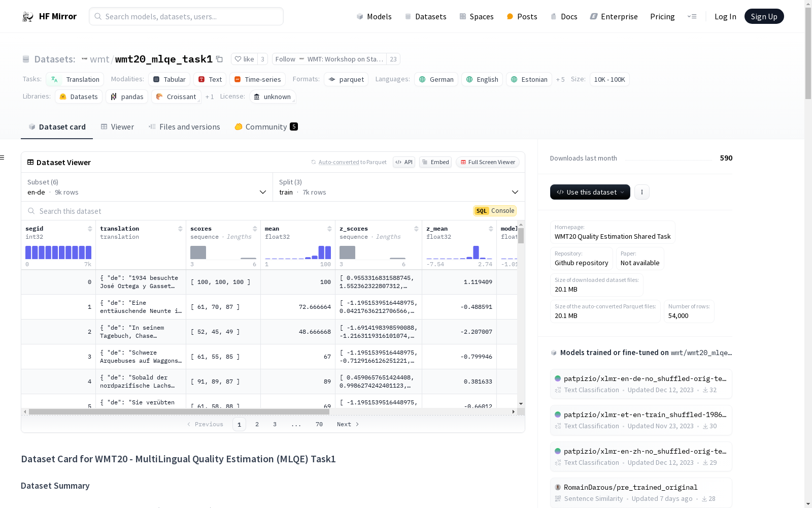
Task: Click the HF Mirror logo
Action: click(49, 16)
